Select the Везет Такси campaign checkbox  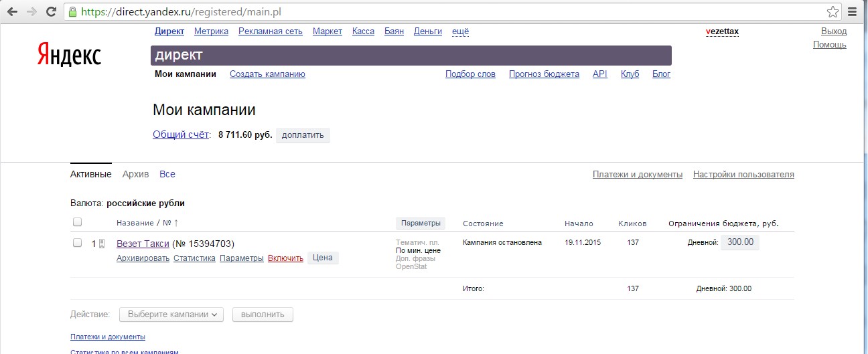point(77,243)
